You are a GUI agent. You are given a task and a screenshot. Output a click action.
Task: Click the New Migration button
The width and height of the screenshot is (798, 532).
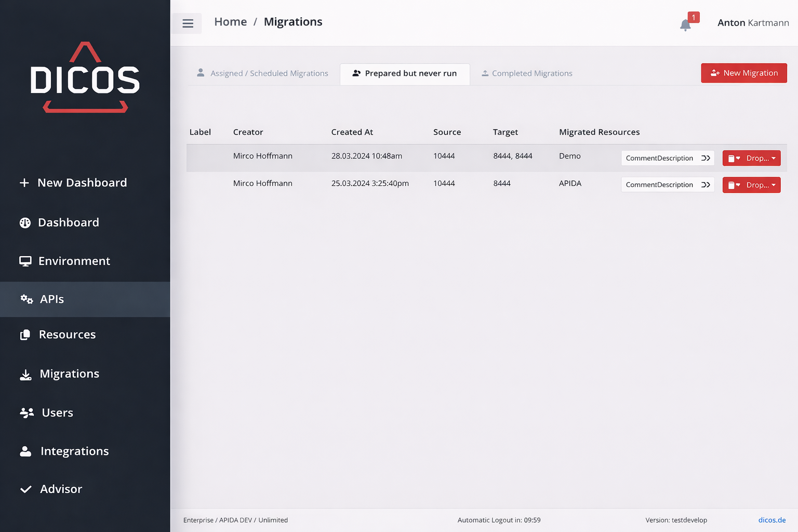[x=743, y=73]
